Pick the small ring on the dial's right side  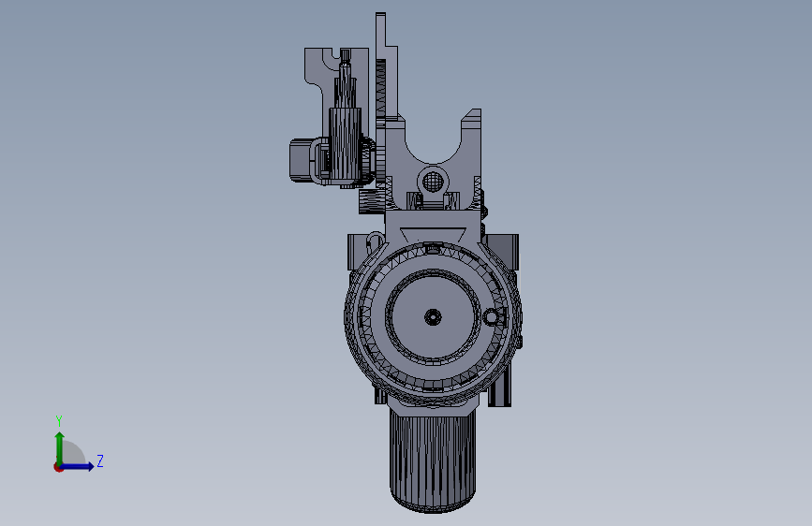(x=491, y=317)
